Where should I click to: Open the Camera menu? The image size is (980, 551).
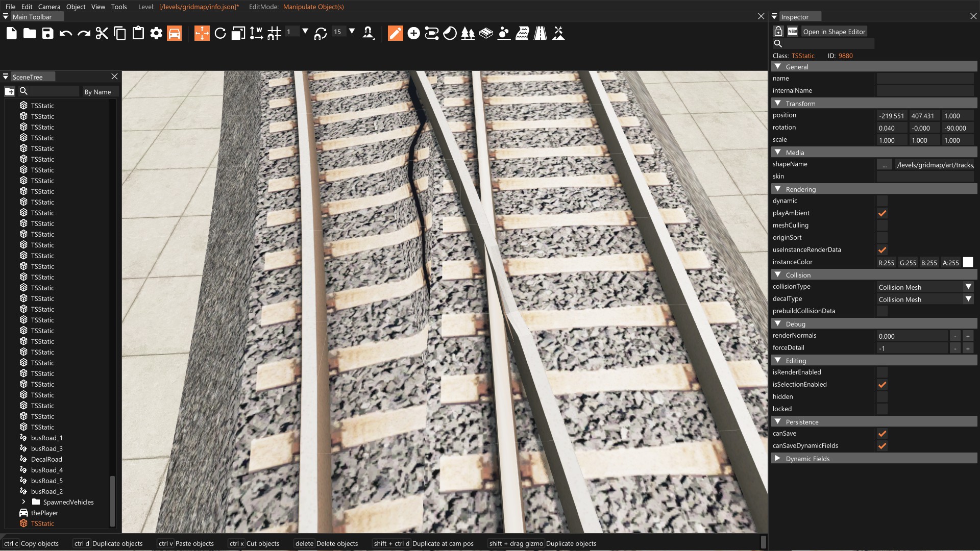coord(49,7)
